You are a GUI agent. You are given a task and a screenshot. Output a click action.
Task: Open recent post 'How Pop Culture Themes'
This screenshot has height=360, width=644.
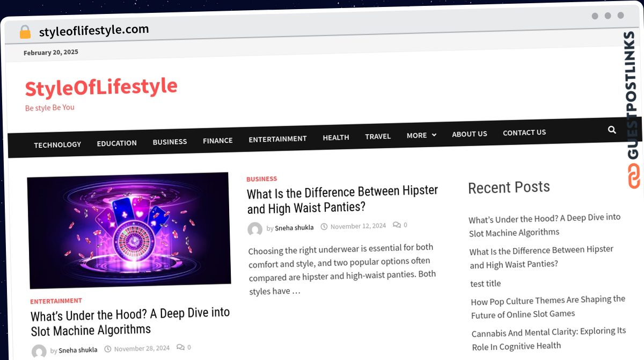click(x=548, y=307)
